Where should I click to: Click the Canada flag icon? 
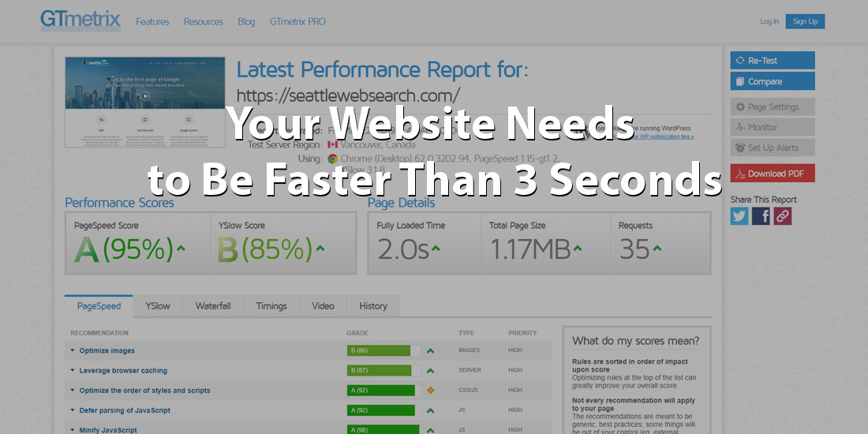click(x=332, y=144)
